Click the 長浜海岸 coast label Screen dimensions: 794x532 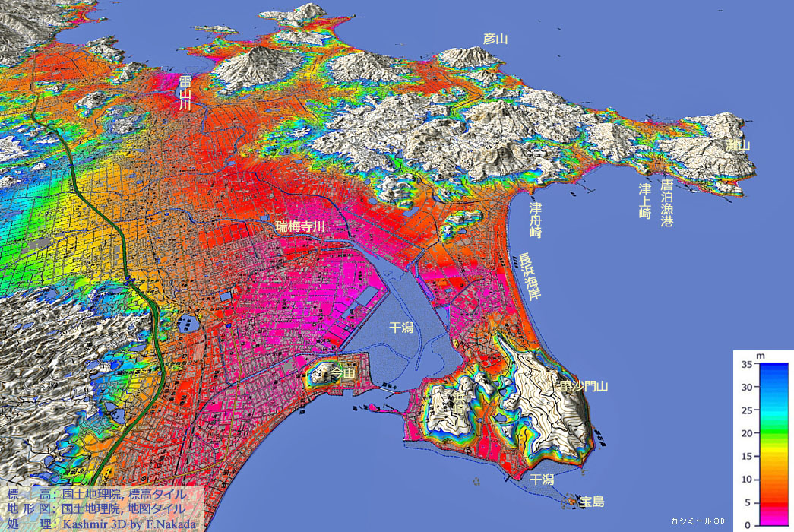tap(524, 281)
